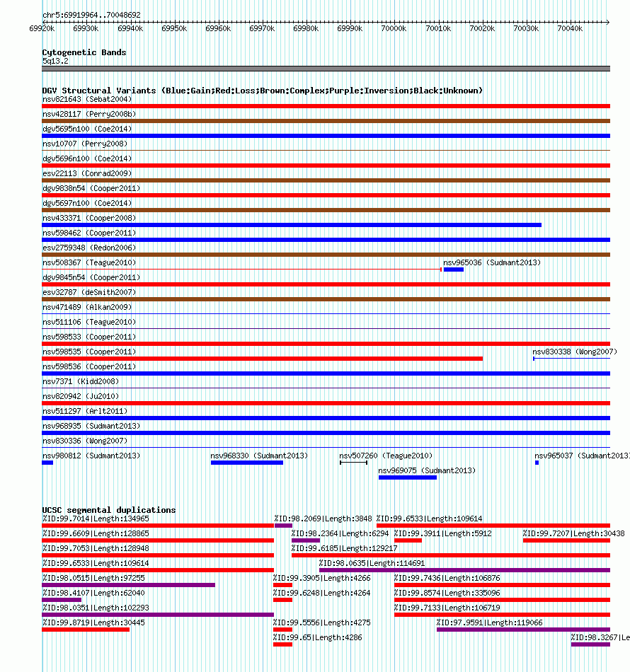The image size is (630, 672).
Task: Click the 69960k ruler tick label
Action: pos(218,29)
